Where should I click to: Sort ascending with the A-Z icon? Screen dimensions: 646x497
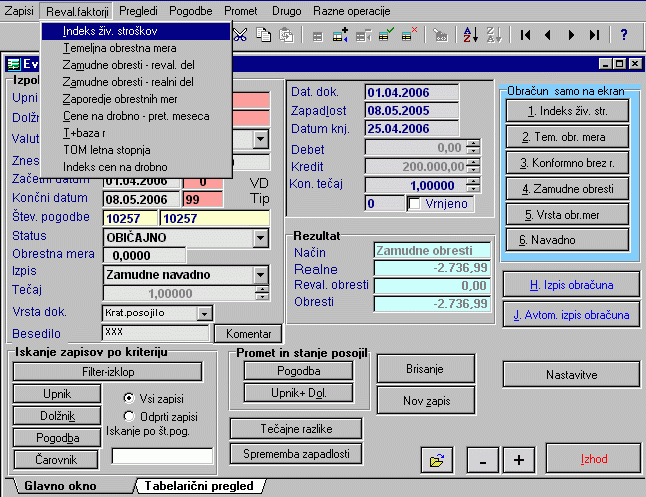[470, 35]
